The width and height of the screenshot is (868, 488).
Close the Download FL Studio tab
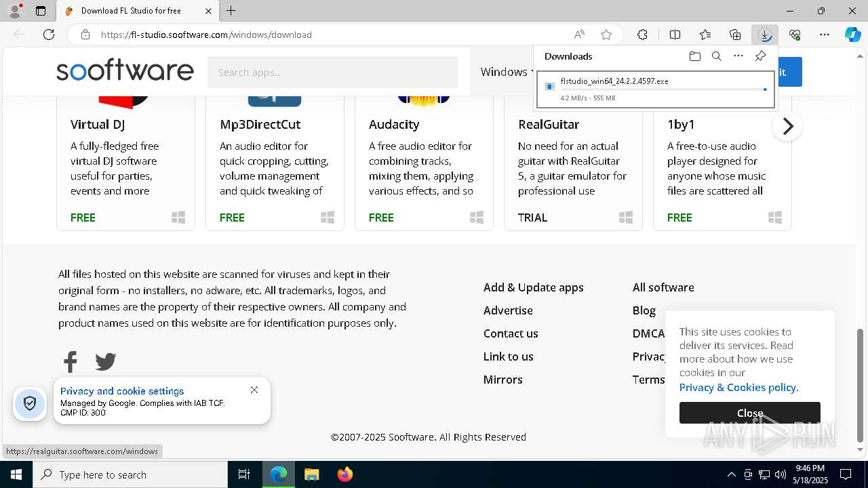[208, 11]
